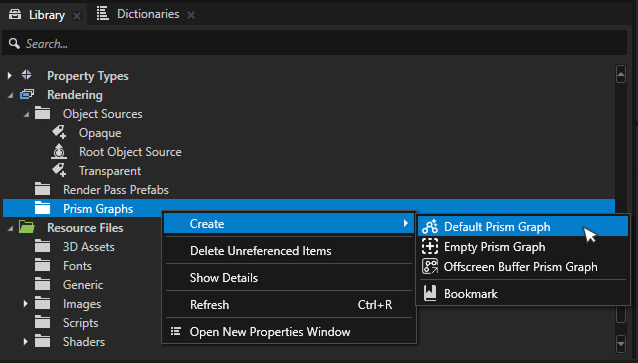The width and height of the screenshot is (638, 363).
Task: Click the Open New Properties Window icon
Action: pos(175,331)
